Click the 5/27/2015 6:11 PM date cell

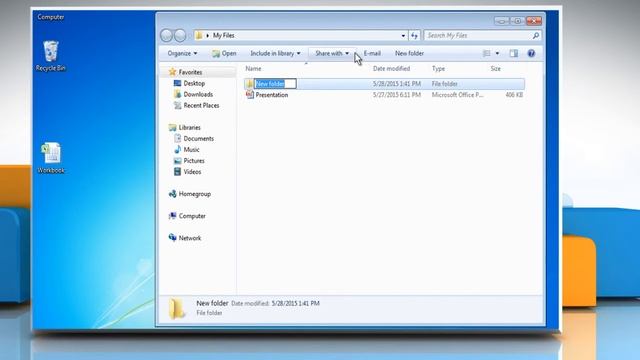397,95
